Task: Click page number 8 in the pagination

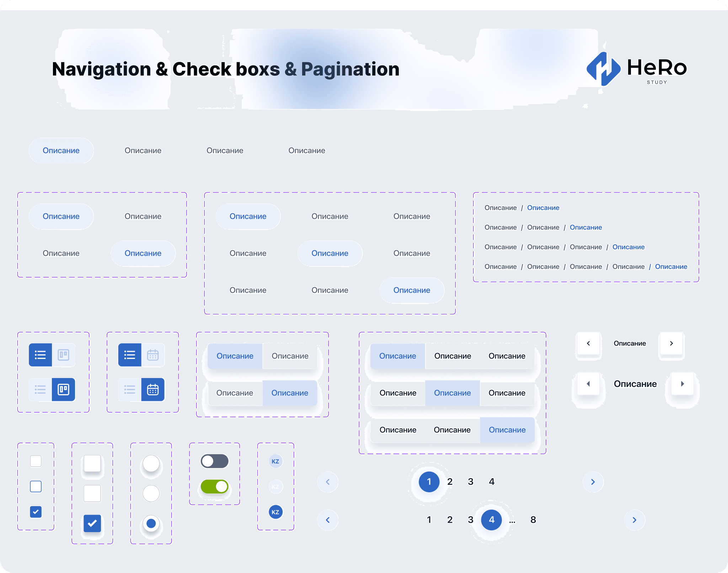Action: point(533,520)
